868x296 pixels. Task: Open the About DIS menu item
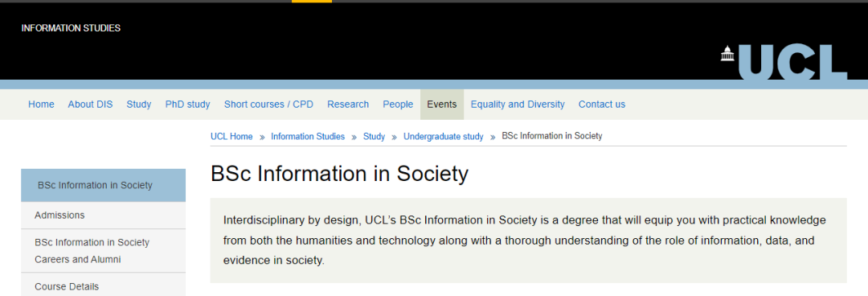[90, 105]
